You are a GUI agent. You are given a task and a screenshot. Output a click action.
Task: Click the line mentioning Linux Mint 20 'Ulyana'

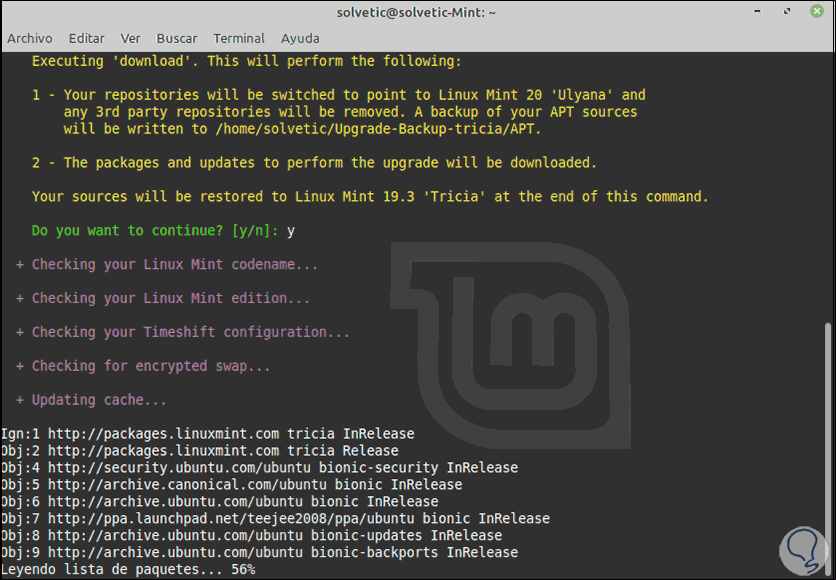pyautogui.click(x=339, y=95)
